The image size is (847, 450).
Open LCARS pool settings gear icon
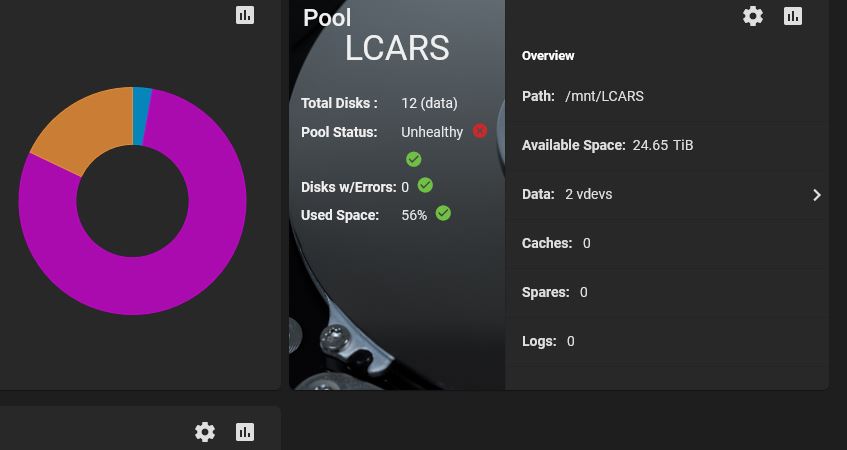[752, 16]
